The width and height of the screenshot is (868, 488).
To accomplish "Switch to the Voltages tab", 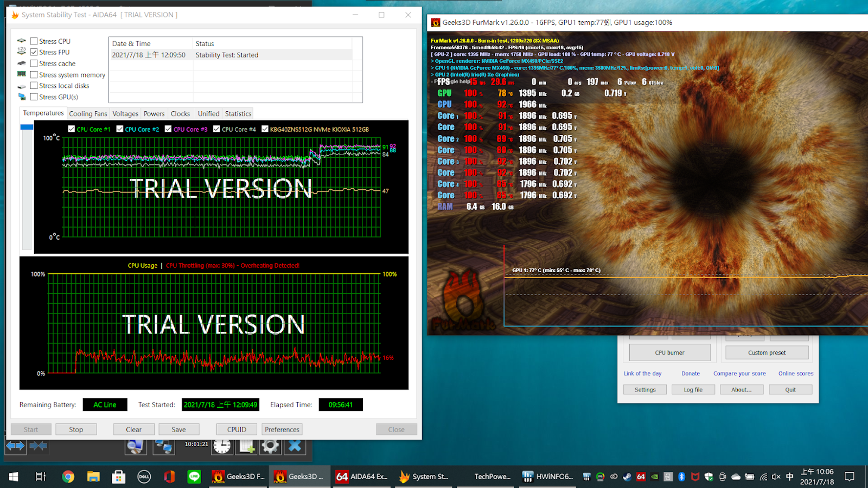I will [125, 114].
